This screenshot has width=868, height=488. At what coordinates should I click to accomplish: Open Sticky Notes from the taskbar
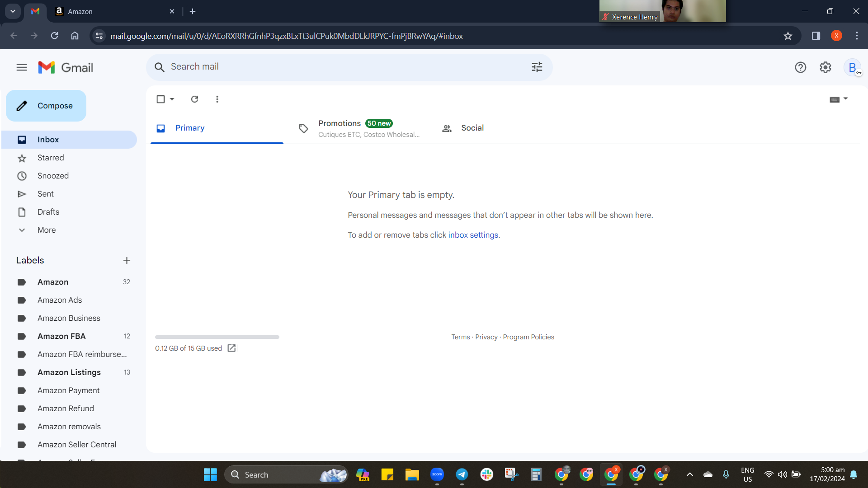point(387,474)
